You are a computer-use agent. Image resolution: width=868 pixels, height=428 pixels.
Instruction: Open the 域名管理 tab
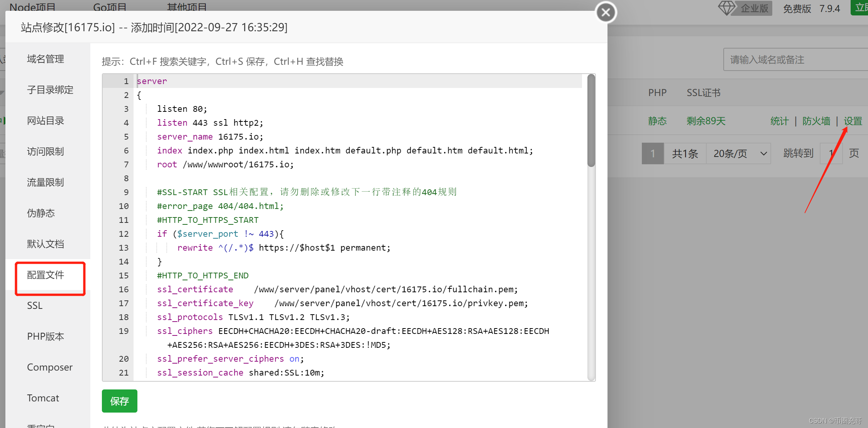pyautogui.click(x=46, y=59)
